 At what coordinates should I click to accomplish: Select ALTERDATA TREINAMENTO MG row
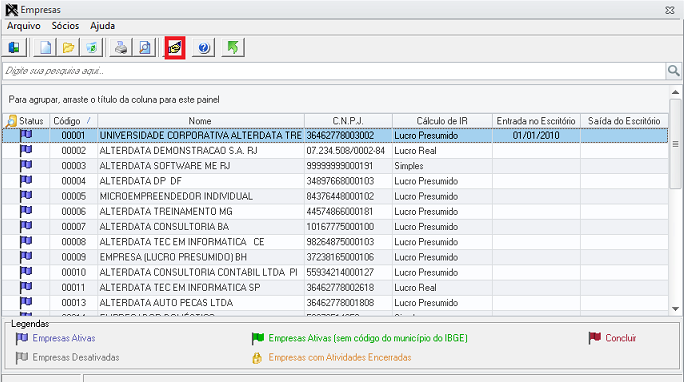tap(335, 211)
